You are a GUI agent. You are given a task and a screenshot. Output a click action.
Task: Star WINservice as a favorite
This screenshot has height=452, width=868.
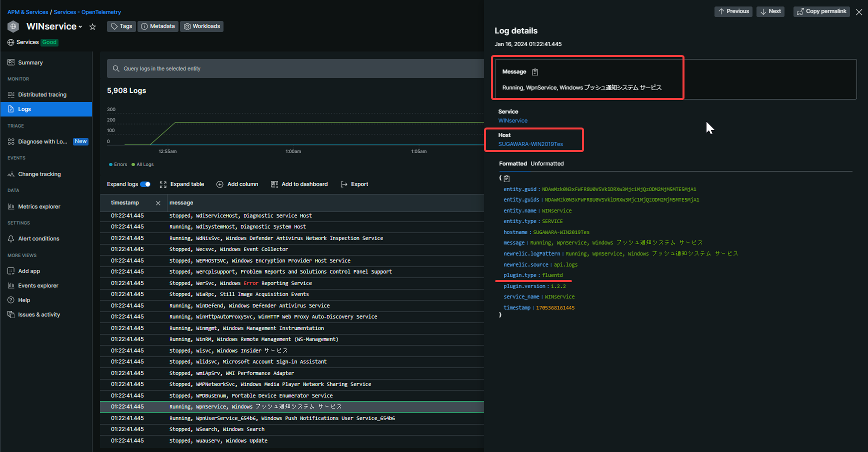pos(92,26)
